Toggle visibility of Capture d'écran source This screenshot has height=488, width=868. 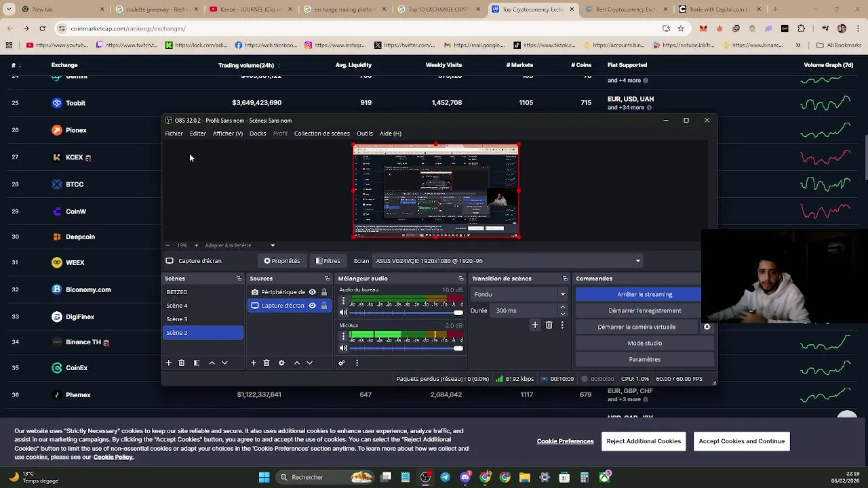312,306
